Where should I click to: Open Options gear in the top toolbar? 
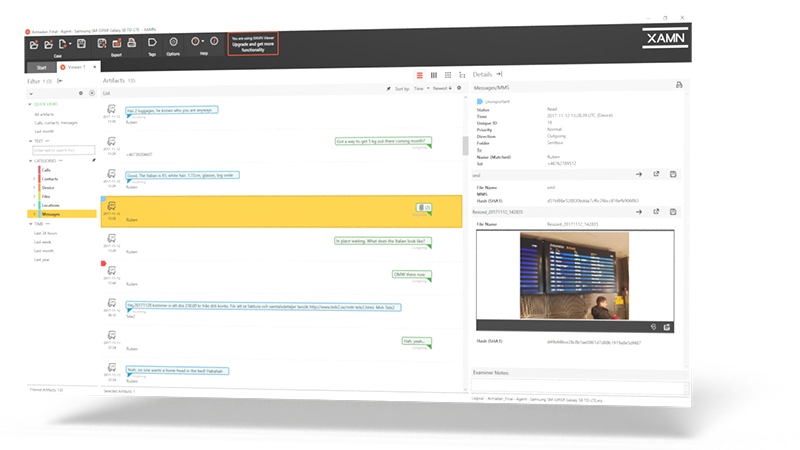tap(173, 42)
